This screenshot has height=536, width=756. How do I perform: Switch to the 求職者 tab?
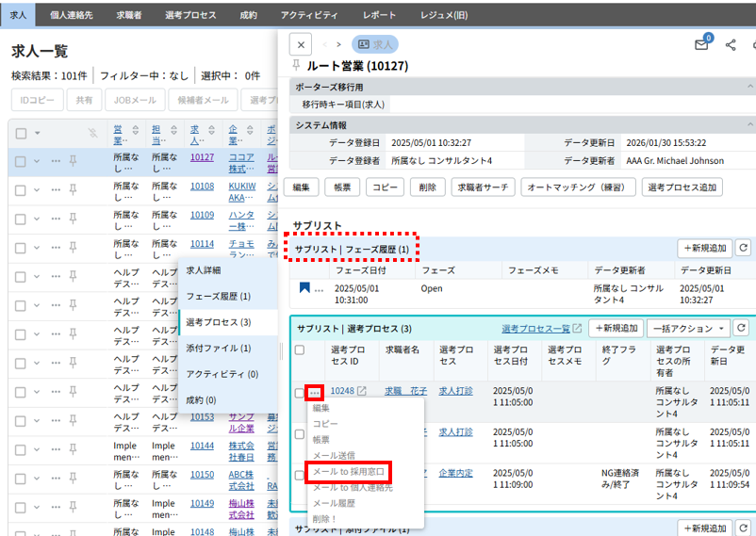[130, 15]
